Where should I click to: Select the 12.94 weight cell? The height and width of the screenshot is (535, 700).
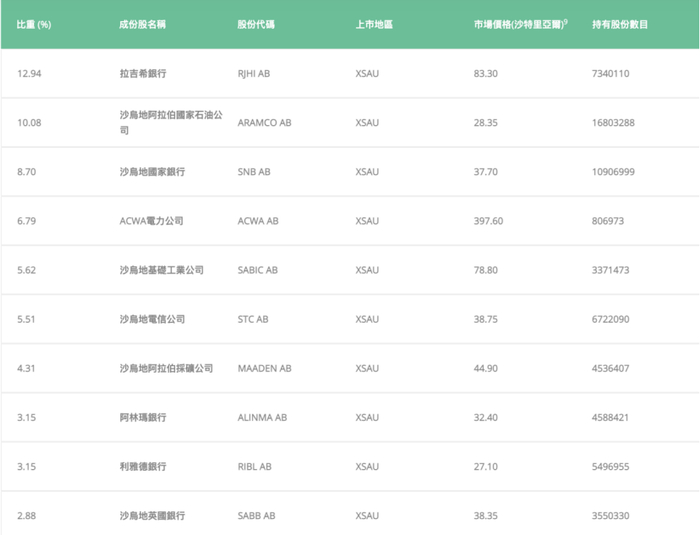[x=29, y=74]
